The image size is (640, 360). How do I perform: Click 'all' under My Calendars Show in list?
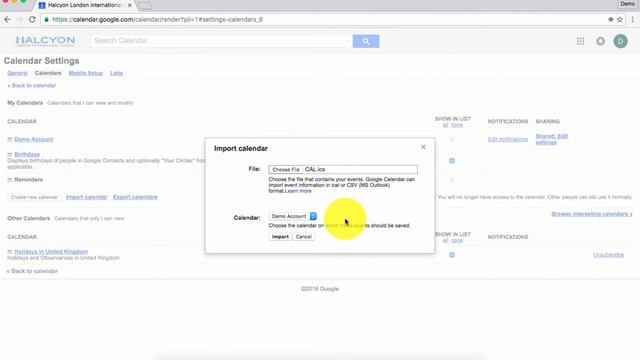click(445, 125)
